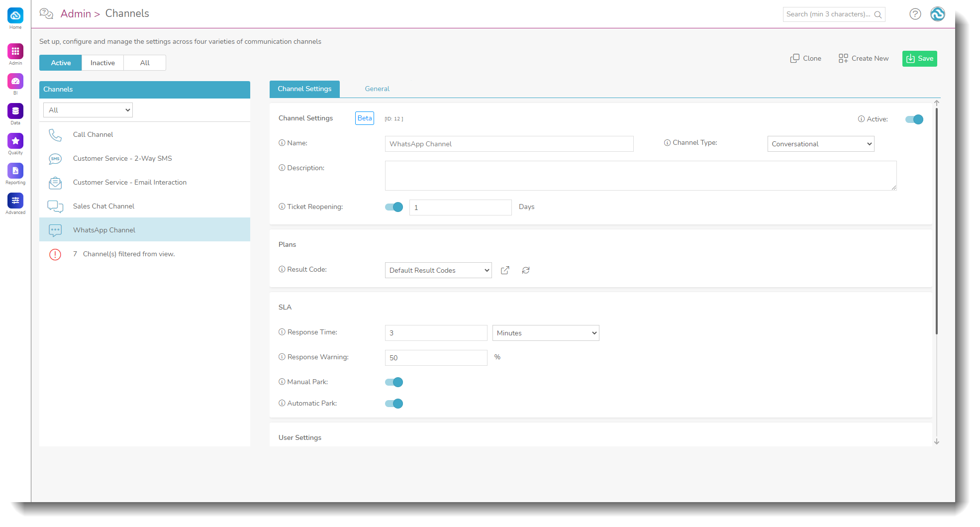Select Sales Chat Channel
The image size is (980, 527).
tap(145, 207)
